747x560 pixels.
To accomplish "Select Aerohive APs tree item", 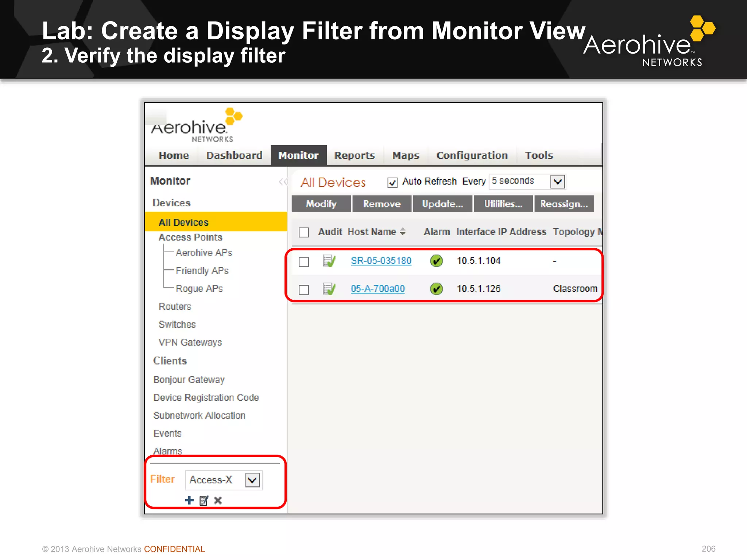I will tap(204, 253).
